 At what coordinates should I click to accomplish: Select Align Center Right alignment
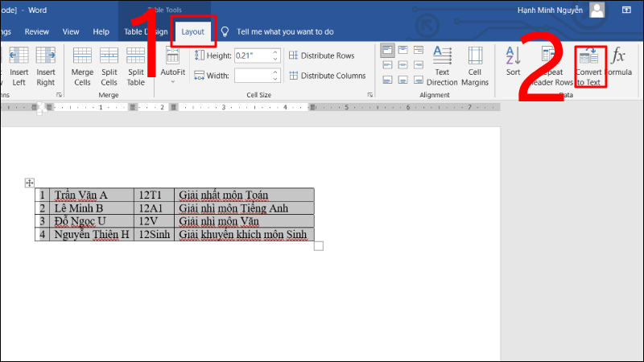419,65
